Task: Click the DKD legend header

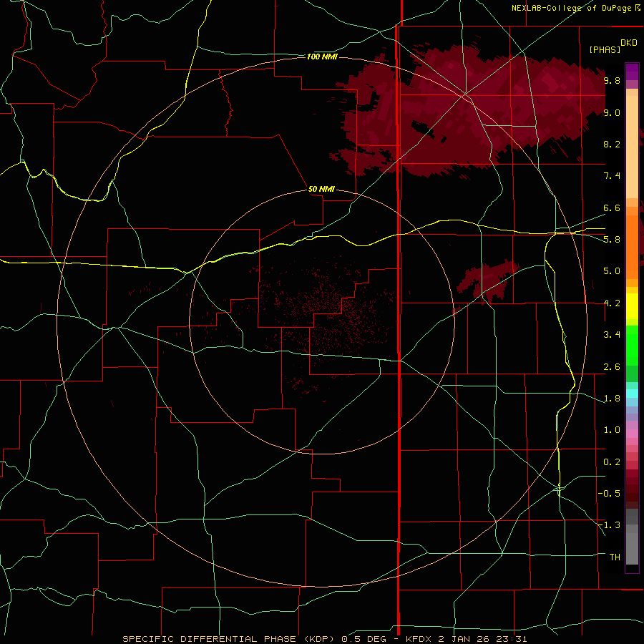Action: 629,43
